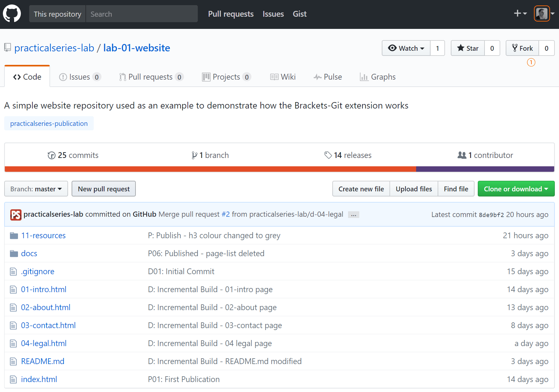Open commit 'P01: First Publication'
This screenshot has width=559, height=392.
coord(184,379)
